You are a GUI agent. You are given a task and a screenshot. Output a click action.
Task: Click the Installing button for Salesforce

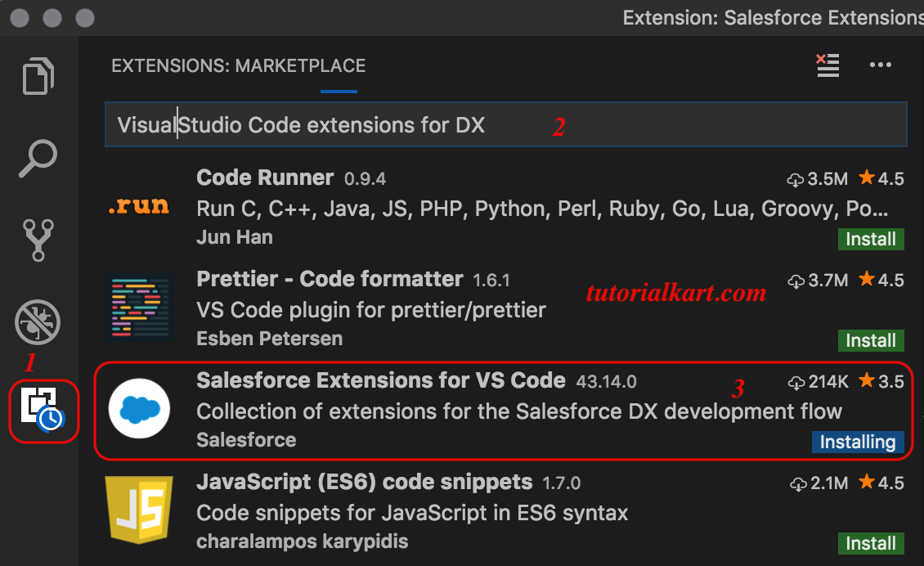(x=858, y=442)
